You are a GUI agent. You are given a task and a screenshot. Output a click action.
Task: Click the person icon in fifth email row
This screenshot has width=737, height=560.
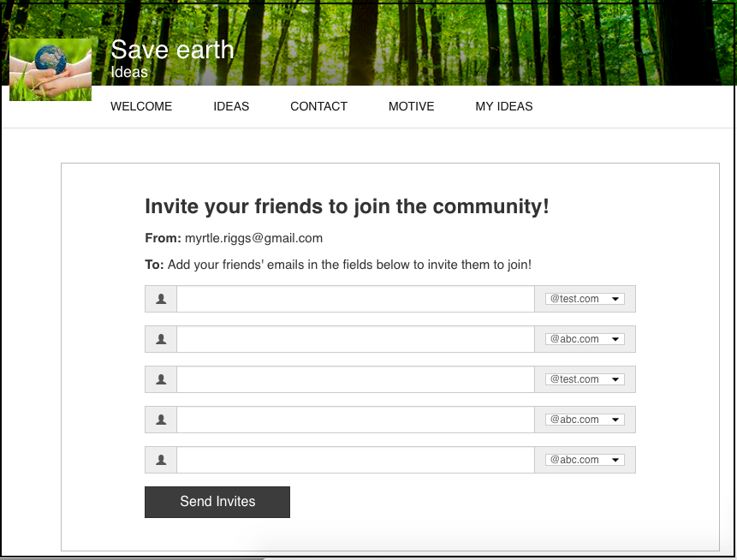click(161, 459)
